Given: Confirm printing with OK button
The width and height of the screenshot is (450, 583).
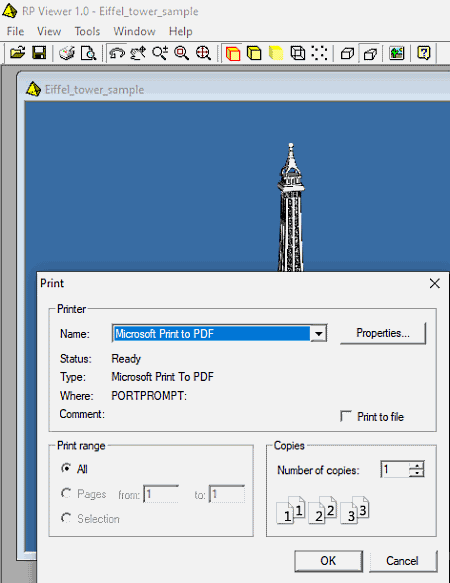Looking at the screenshot, I should [x=328, y=561].
